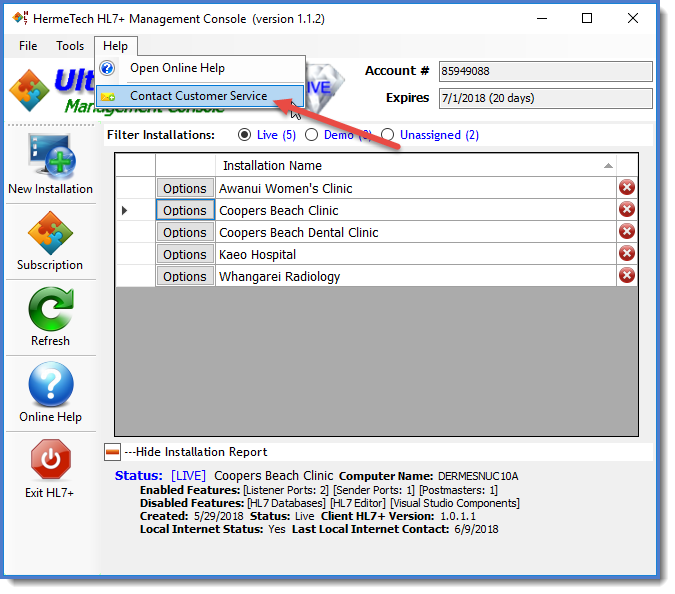Minimize the Management Console window

coord(542,18)
